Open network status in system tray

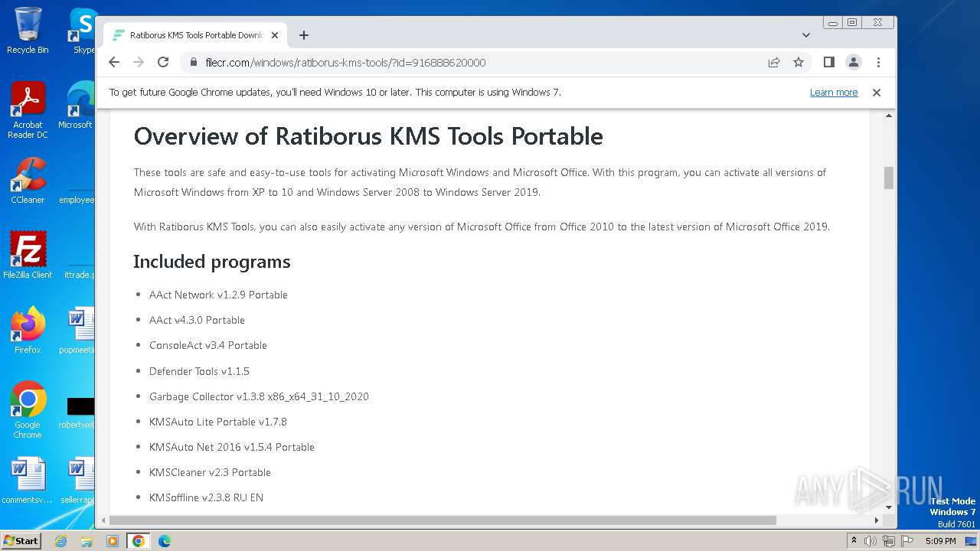[889, 541]
